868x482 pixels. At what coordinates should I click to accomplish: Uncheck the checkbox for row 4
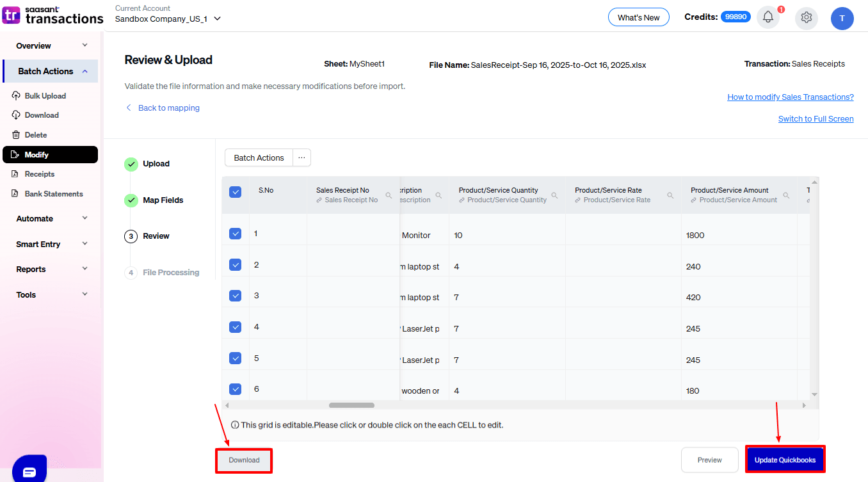[x=235, y=327]
